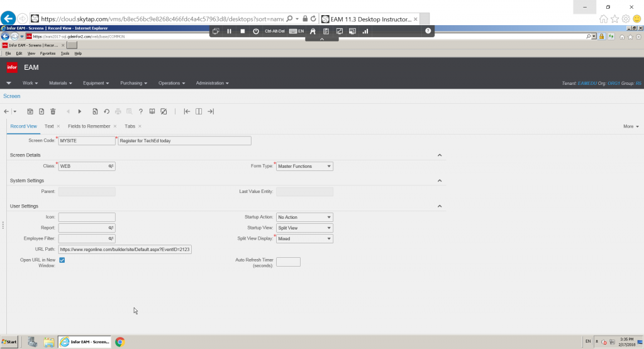Click the Copy Record toolbar icon

pos(95,111)
